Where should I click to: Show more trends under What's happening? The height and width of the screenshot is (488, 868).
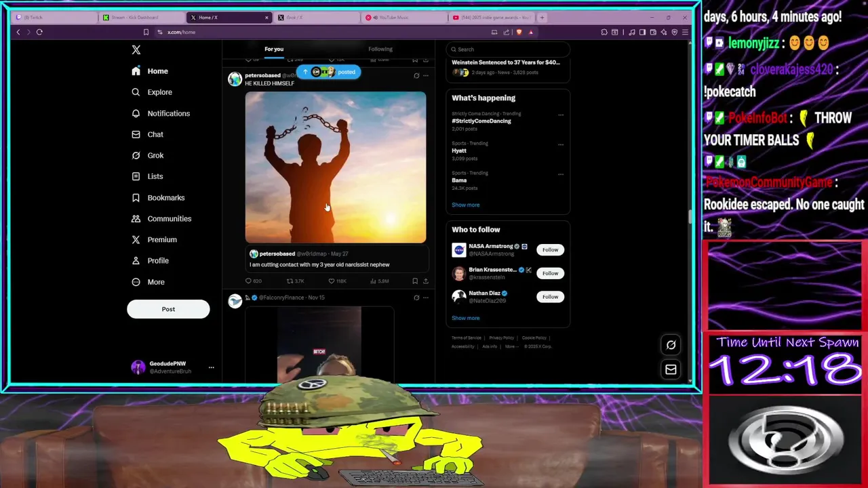tap(466, 205)
